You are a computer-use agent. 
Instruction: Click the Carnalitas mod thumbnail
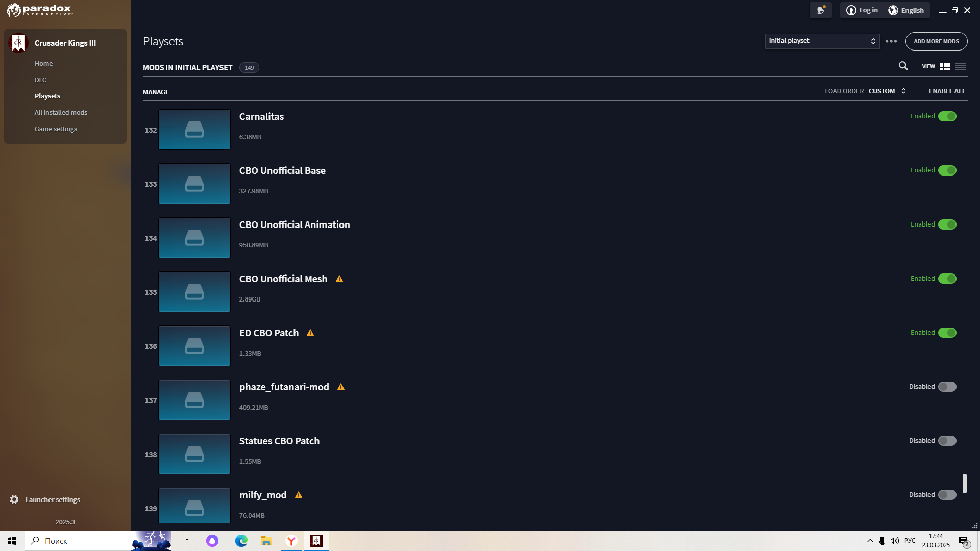(x=194, y=130)
